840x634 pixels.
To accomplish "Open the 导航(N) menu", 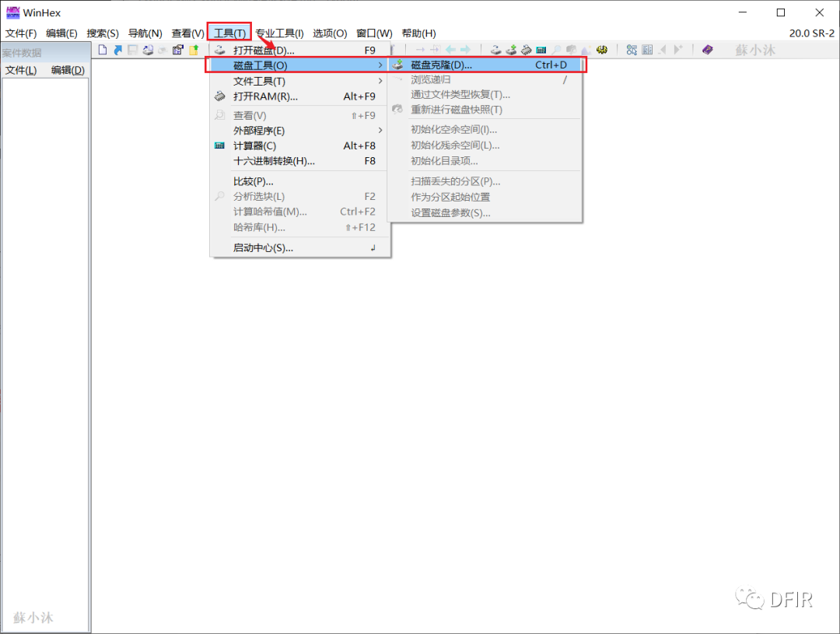I will [145, 33].
